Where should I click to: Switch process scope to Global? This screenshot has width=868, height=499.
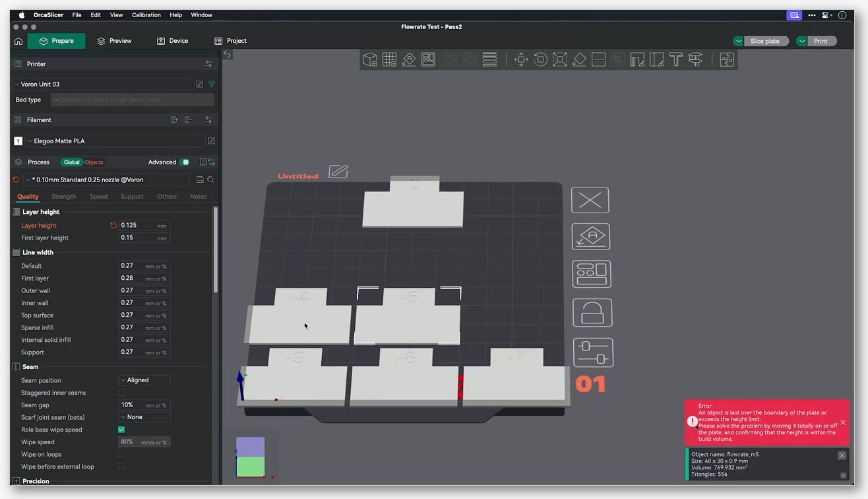pos(71,162)
